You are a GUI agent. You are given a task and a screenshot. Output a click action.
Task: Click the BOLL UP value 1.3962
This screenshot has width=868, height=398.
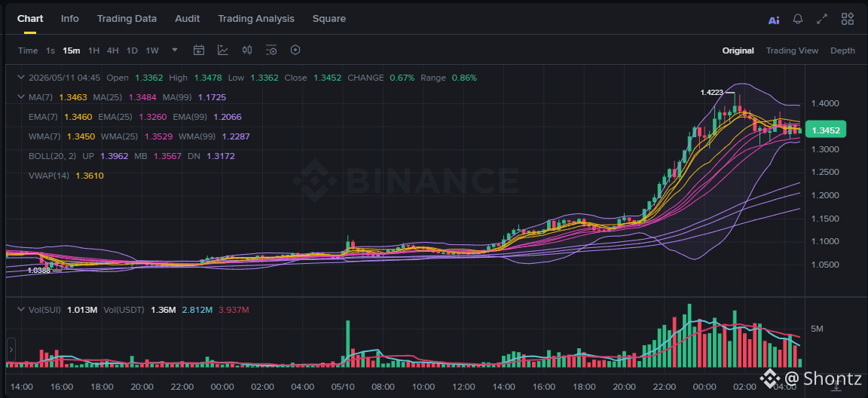click(x=114, y=156)
